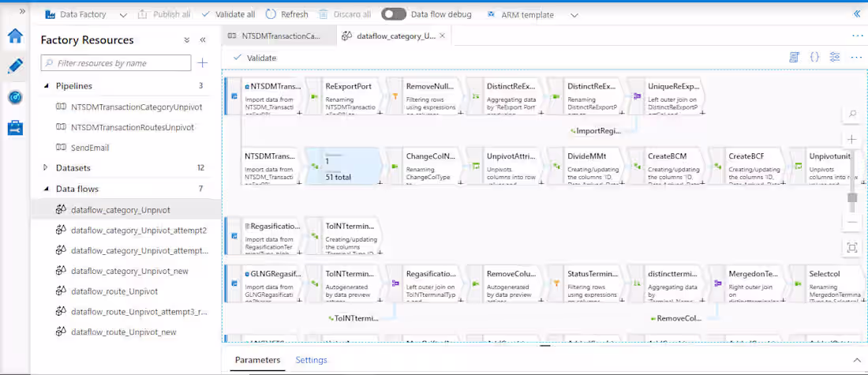Click the ImportRegi reference link

coord(596,131)
